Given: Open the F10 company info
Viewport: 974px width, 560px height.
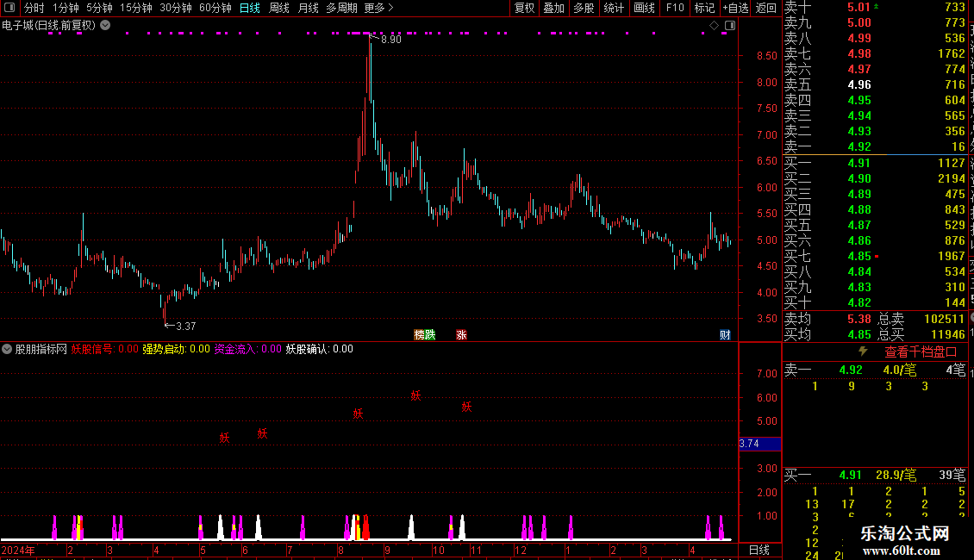Looking at the screenshot, I should (x=675, y=8).
